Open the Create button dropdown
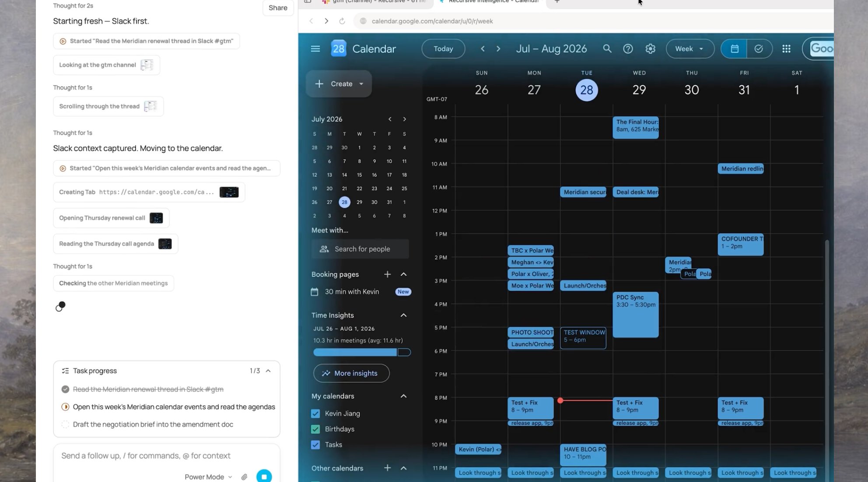This screenshot has height=482, width=868. (x=361, y=84)
